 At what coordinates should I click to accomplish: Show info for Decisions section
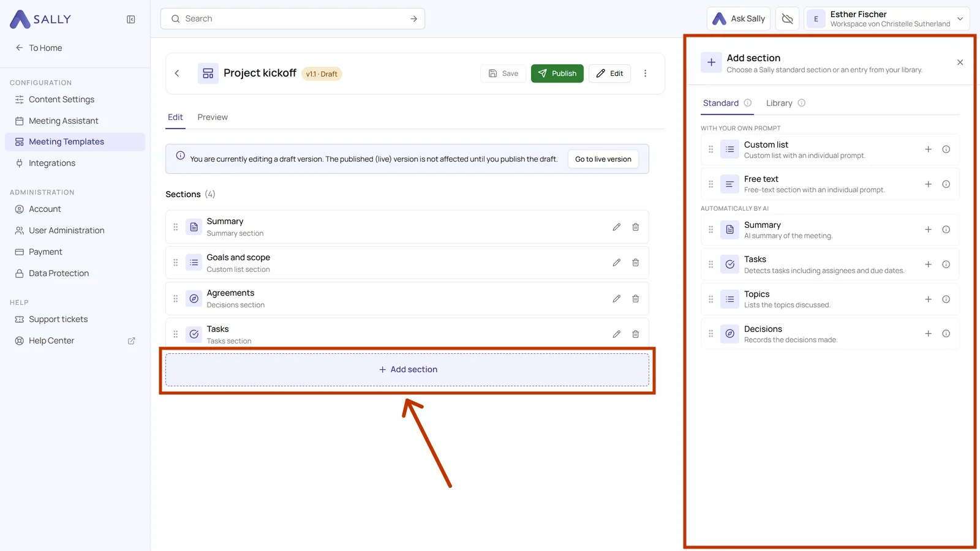click(946, 334)
